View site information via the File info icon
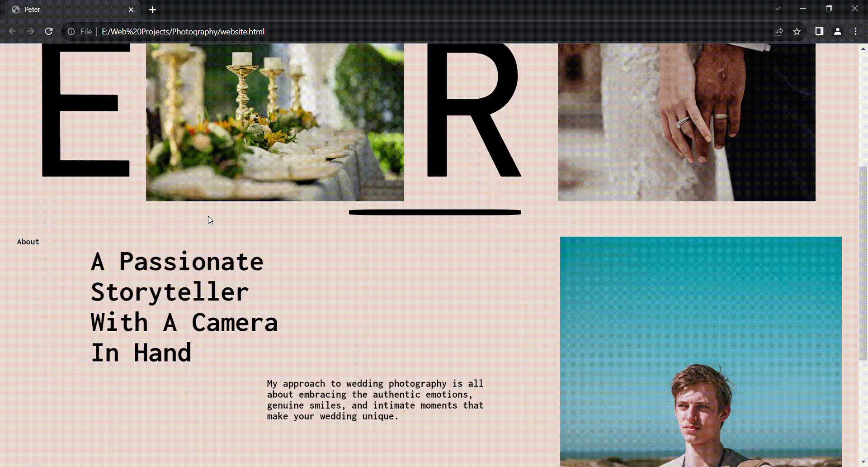The height and width of the screenshot is (467, 868). (71, 31)
